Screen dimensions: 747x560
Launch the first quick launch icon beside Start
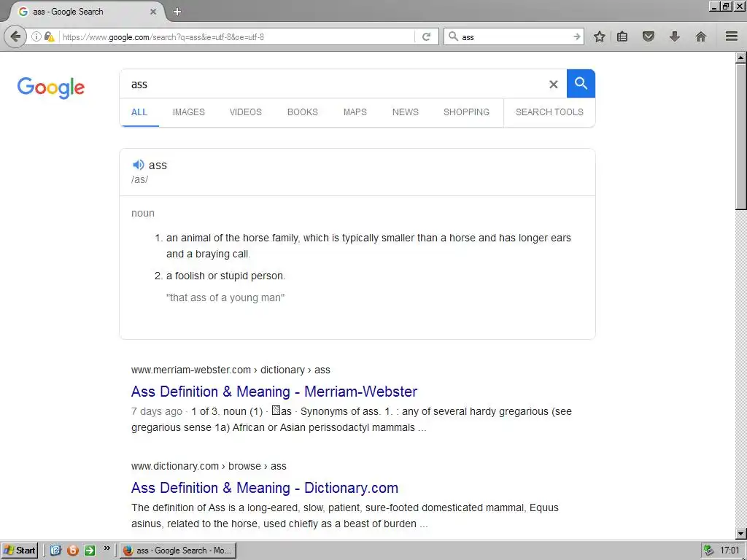click(55, 551)
